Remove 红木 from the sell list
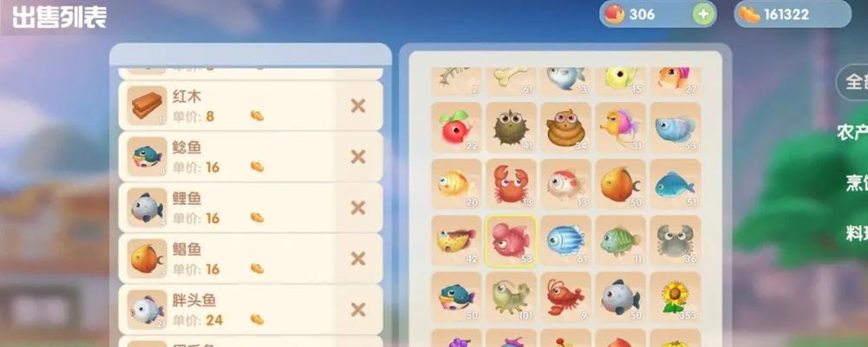 [358, 106]
